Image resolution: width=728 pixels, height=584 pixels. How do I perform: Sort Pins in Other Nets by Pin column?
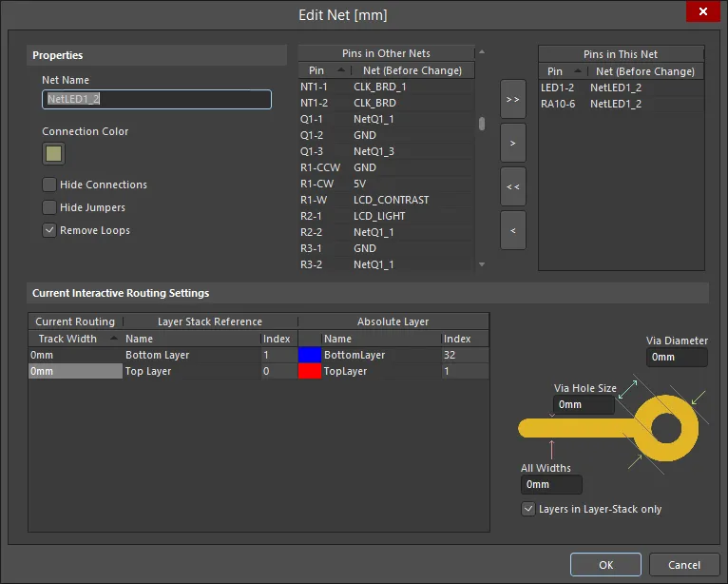coord(324,70)
